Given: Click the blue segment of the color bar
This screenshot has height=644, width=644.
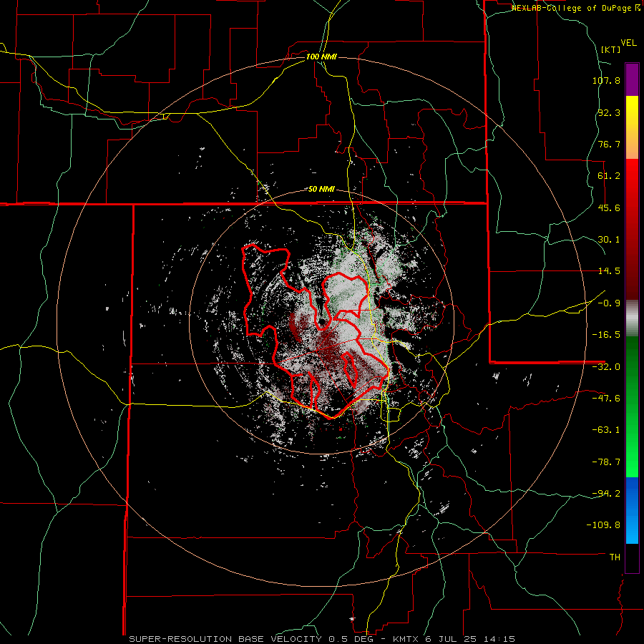Looking at the screenshot, I should click(x=632, y=510).
